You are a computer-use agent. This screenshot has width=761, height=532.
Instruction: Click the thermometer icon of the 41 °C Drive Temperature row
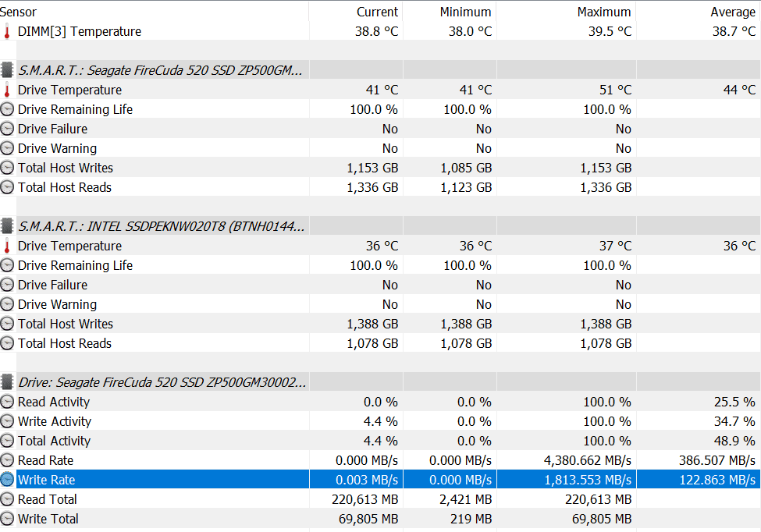pyautogui.click(x=7, y=90)
